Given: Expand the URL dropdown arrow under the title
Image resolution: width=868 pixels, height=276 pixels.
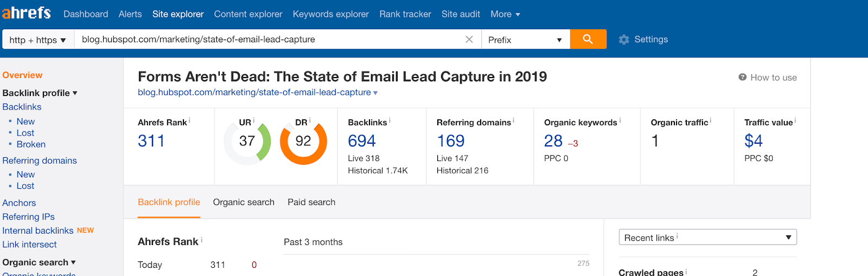Looking at the screenshot, I should coord(375,93).
